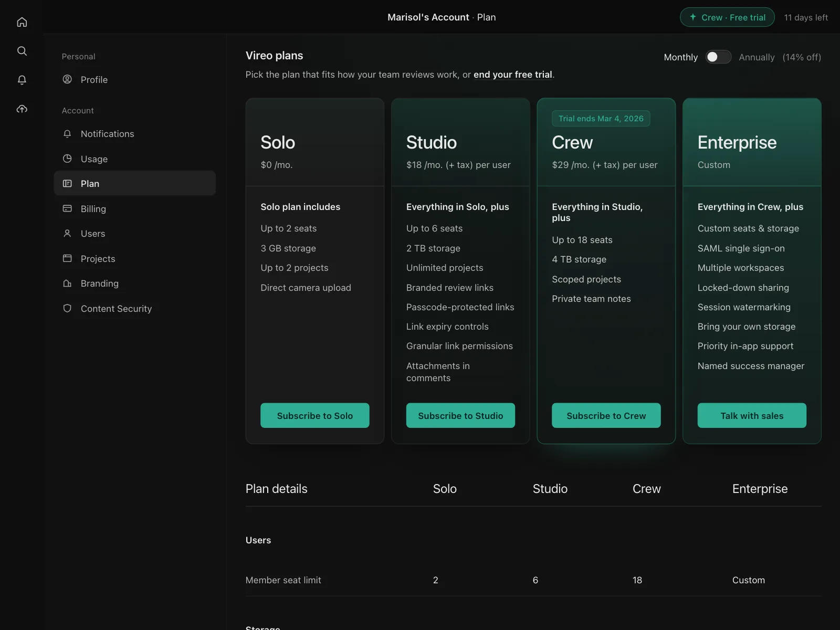Click Talk with sales button
Viewport: 840px width, 630px height.
(752, 415)
